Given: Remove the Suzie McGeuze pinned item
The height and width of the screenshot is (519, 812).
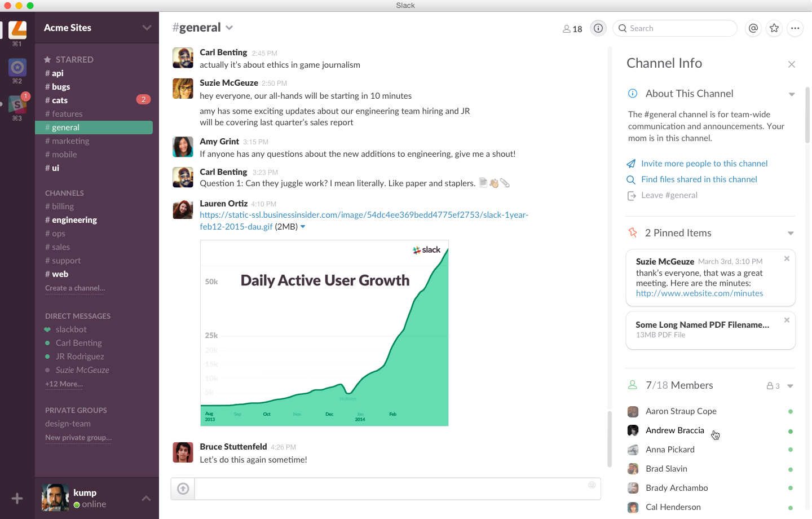Looking at the screenshot, I should click(x=787, y=258).
